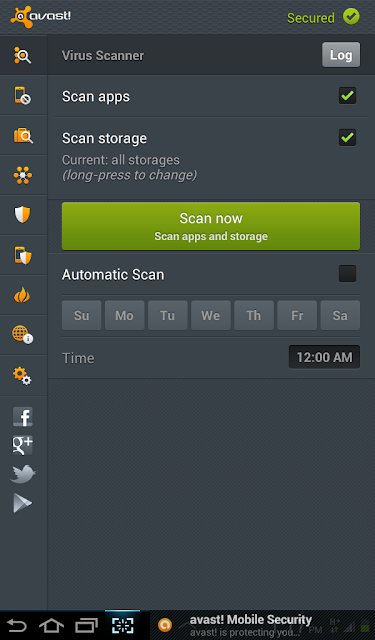Open the SMS and Call Filter icon
Screen dimensions: 375x640
pos(22,95)
